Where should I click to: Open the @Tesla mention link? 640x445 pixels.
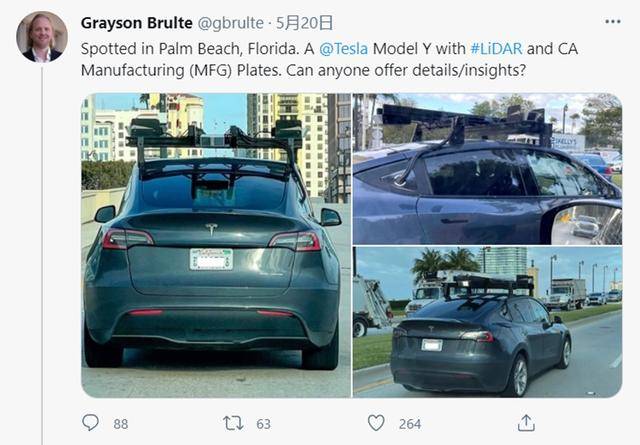343,49
